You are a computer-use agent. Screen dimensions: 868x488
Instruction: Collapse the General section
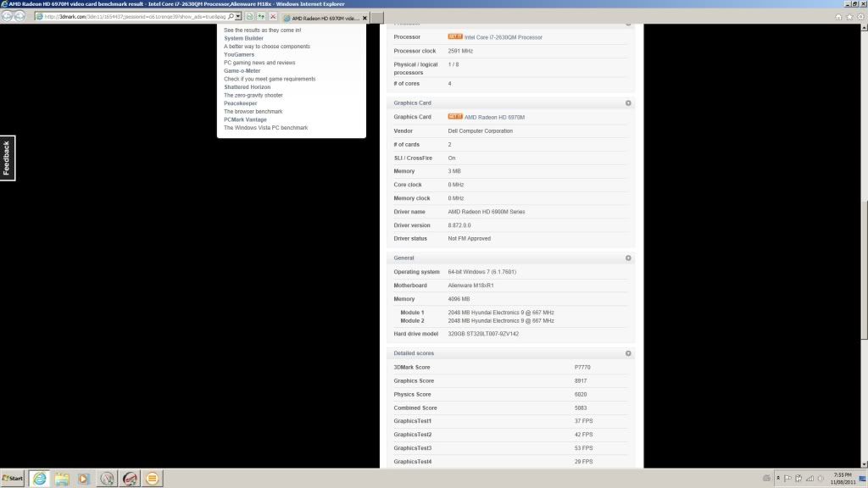628,258
